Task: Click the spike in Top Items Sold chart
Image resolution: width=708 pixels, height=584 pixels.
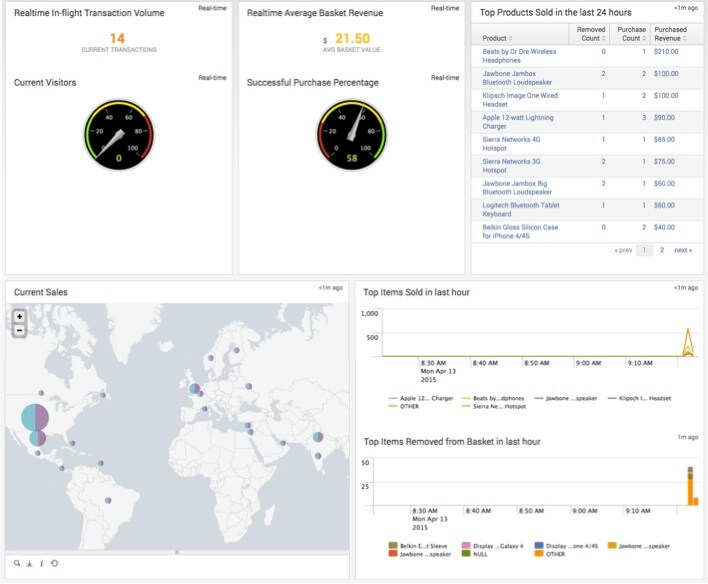Action: [688, 343]
